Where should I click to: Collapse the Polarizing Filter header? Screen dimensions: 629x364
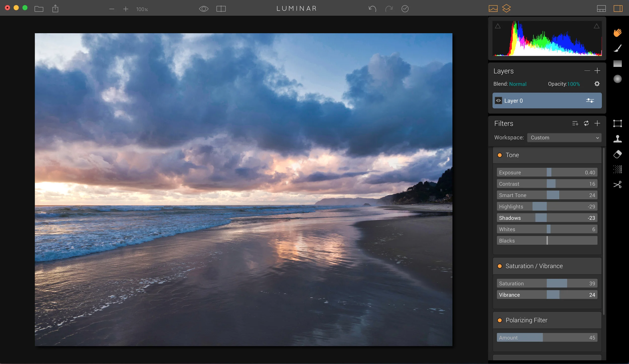tap(547, 320)
